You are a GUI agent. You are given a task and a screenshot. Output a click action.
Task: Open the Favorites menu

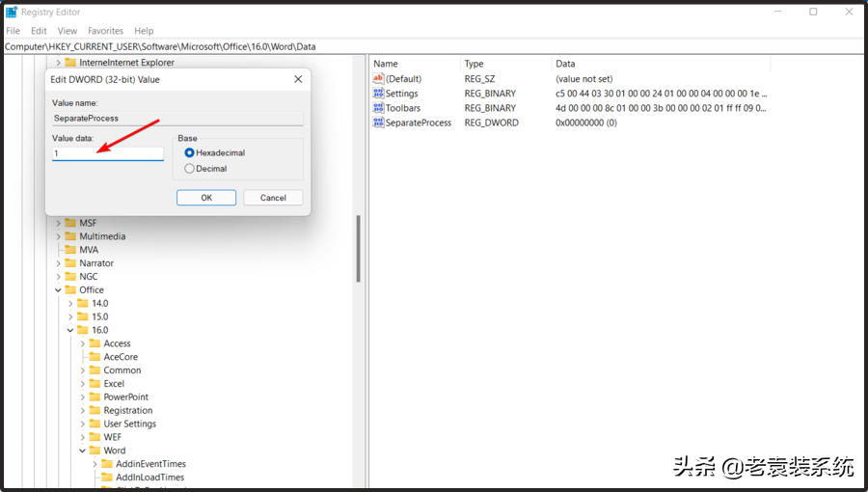pos(105,31)
